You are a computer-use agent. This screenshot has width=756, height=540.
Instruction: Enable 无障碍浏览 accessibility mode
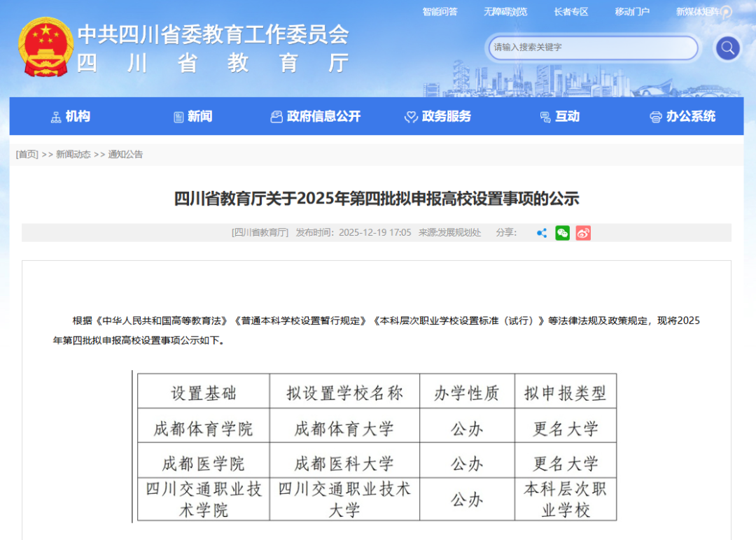(505, 12)
